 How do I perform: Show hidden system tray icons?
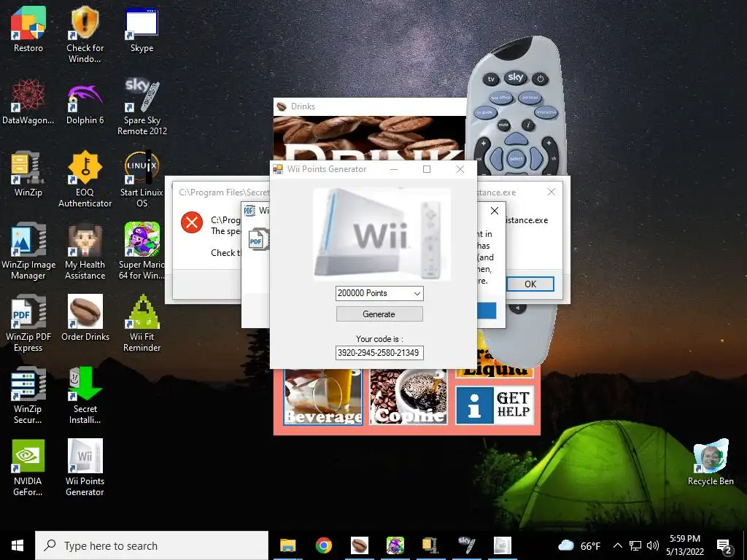[x=617, y=545]
